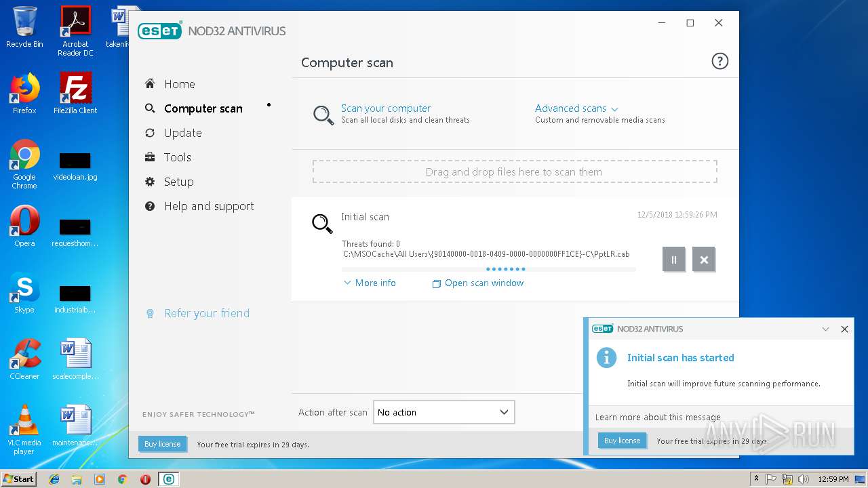Image resolution: width=868 pixels, height=488 pixels.
Task: Open Windows Explorer folder in taskbar
Action: (x=77, y=479)
